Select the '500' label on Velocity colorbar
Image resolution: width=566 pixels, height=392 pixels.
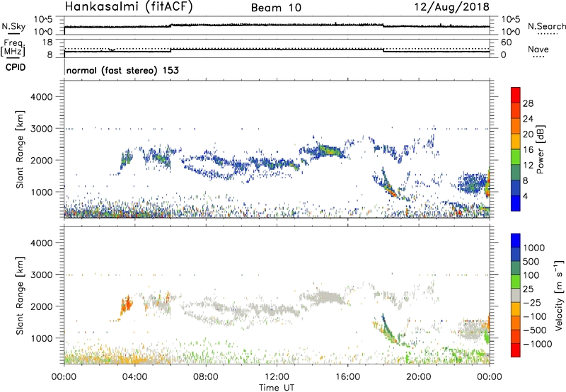[531, 261]
